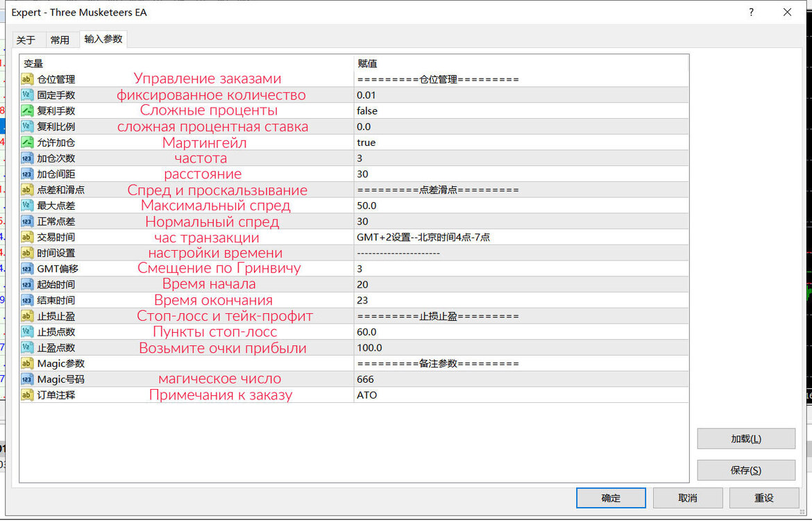Close the Three Musketeers EA dialog

pyautogui.click(x=787, y=13)
